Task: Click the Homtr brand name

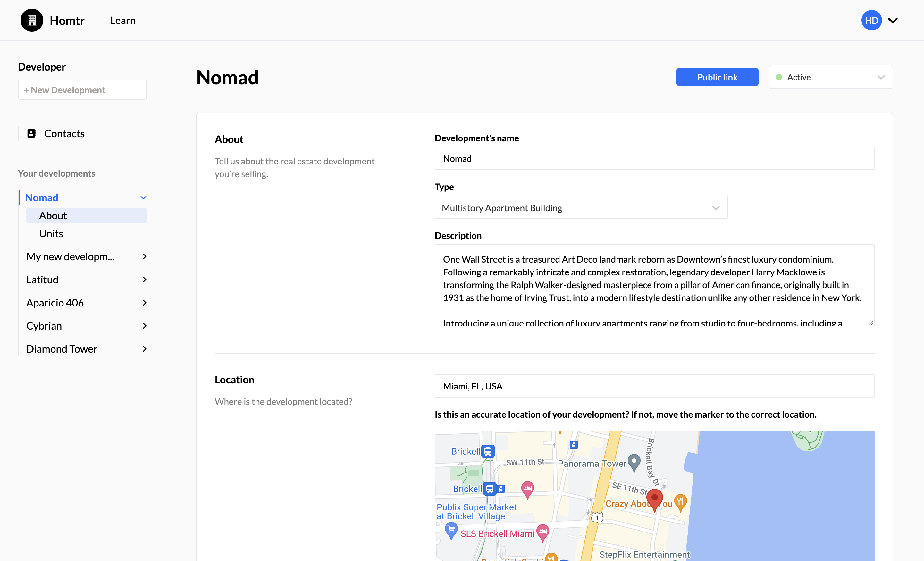Action: click(67, 20)
